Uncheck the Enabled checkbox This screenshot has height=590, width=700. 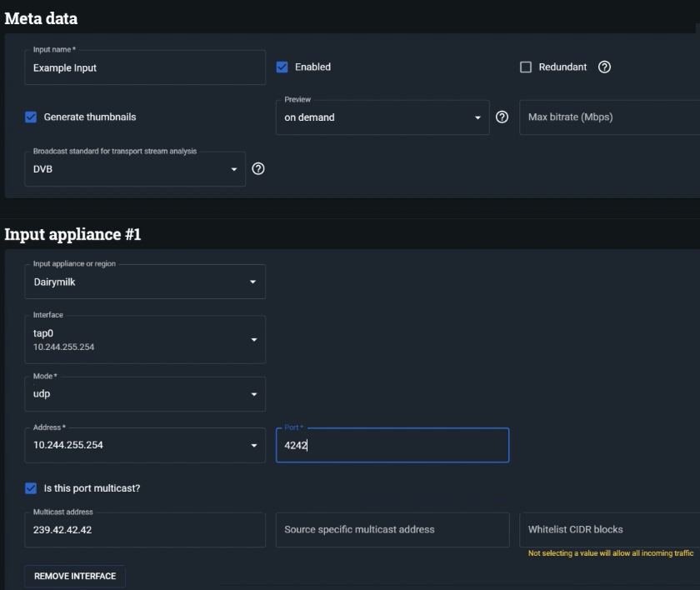(282, 67)
